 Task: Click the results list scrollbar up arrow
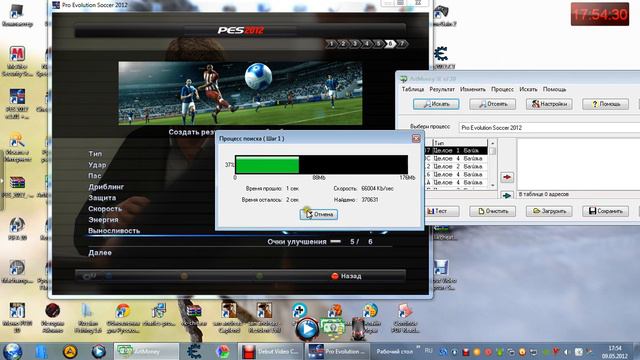tap(493, 143)
